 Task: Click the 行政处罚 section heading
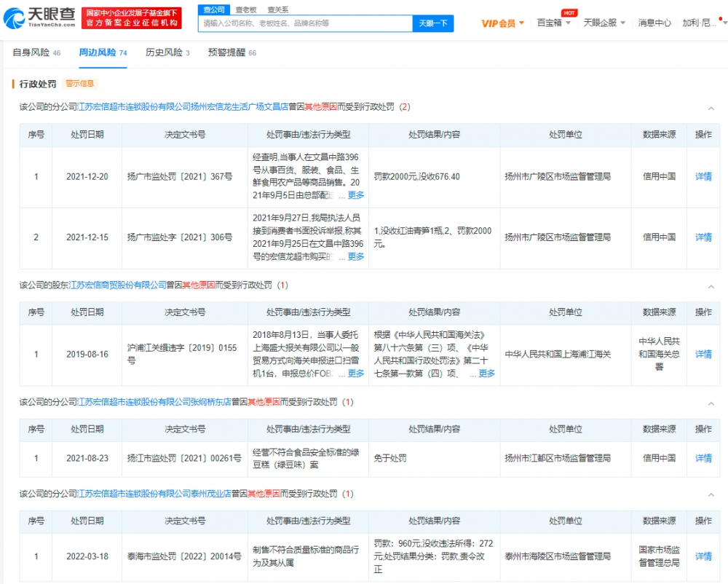(x=38, y=84)
